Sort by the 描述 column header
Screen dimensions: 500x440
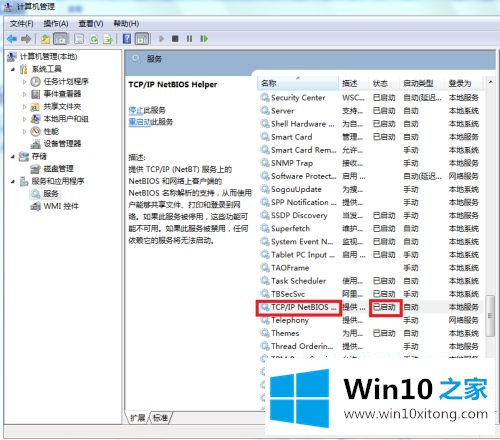353,83
